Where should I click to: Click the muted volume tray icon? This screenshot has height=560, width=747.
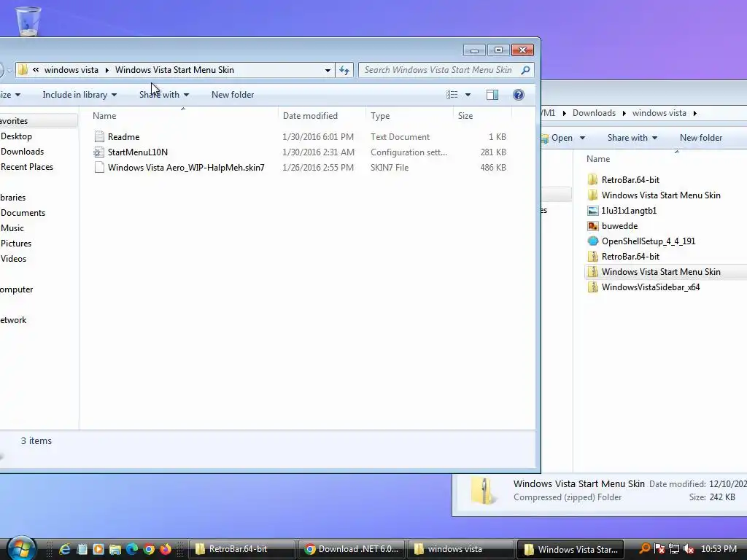(x=689, y=549)
